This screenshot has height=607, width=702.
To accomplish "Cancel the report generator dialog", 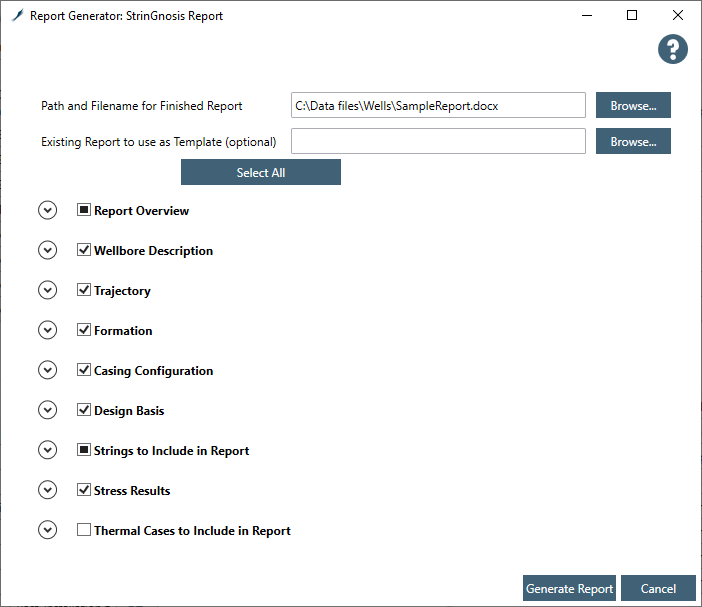I will tap(658, 589).
